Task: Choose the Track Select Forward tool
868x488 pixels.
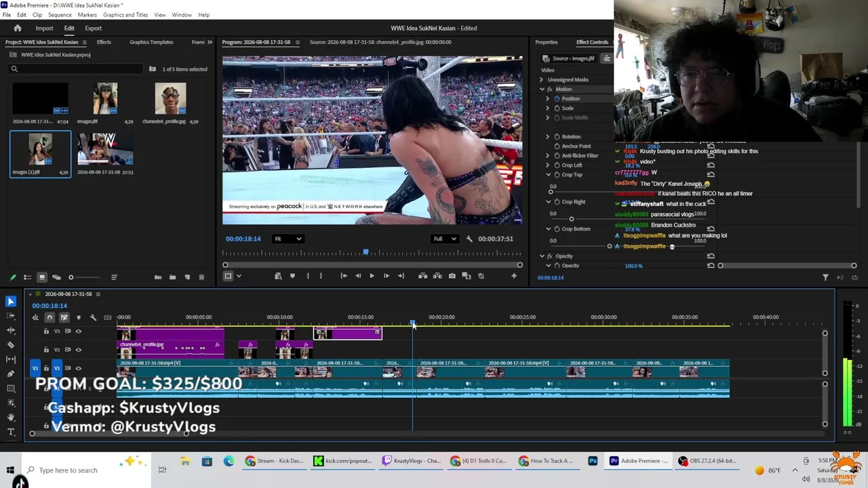Action: pyautogui.click(x=11, y=316)
